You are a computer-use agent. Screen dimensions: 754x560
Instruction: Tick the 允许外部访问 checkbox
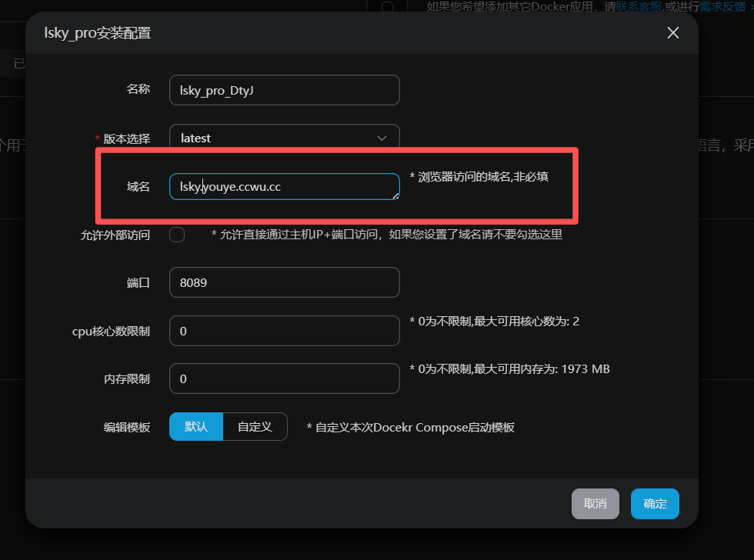coord(177,235)
